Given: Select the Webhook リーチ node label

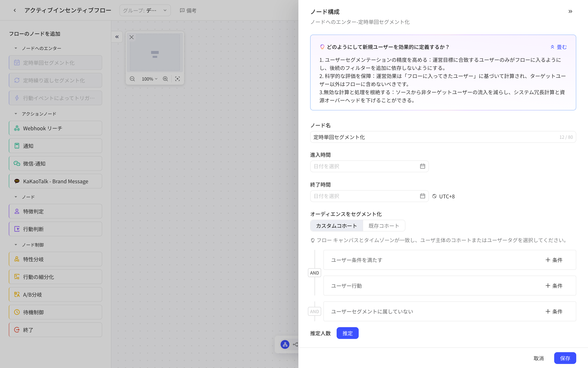Looking at the screenshot, I should click(43, 128).
